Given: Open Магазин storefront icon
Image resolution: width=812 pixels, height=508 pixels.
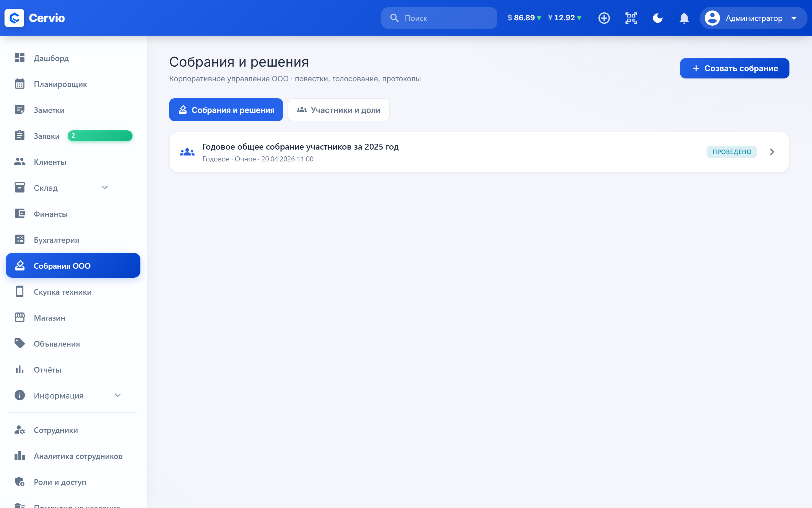Looking at the screenshot, I should click(20, 317).
